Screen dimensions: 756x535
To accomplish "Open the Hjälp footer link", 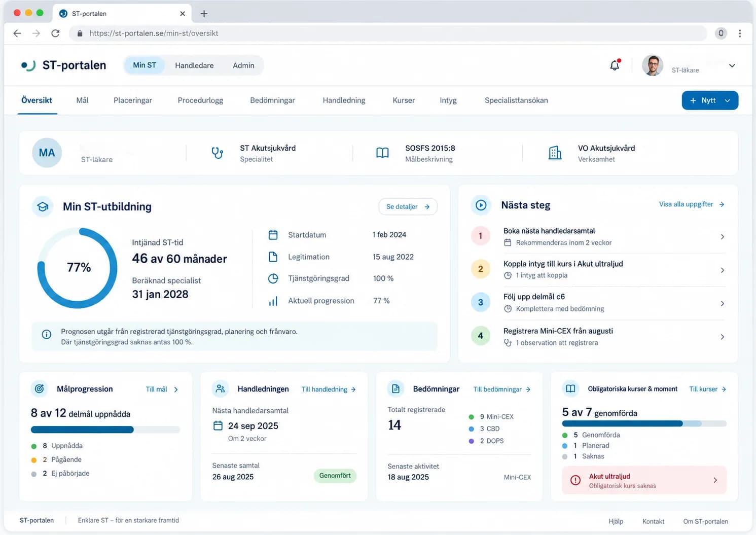I will coord(616,521).
